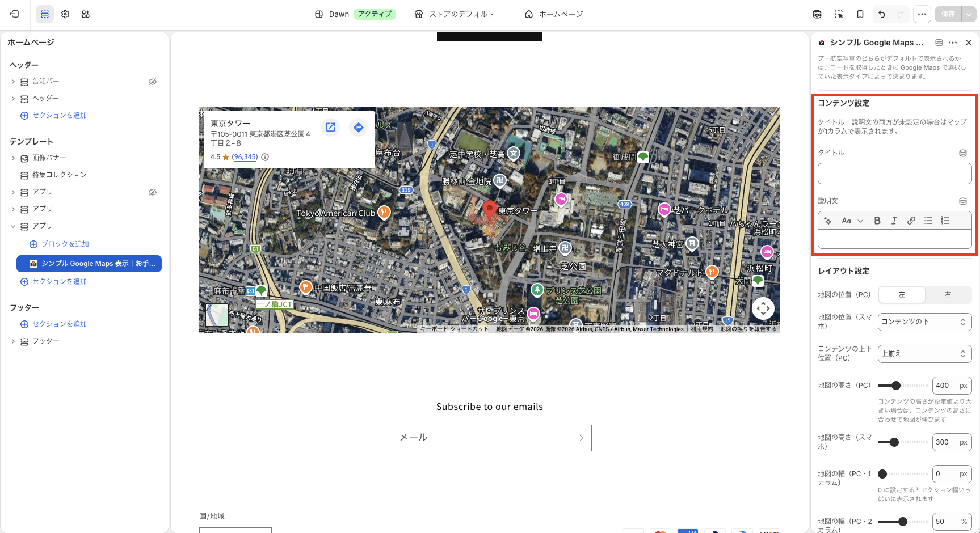
Task: Close the Google Maps settings panel
Action: 969,43
